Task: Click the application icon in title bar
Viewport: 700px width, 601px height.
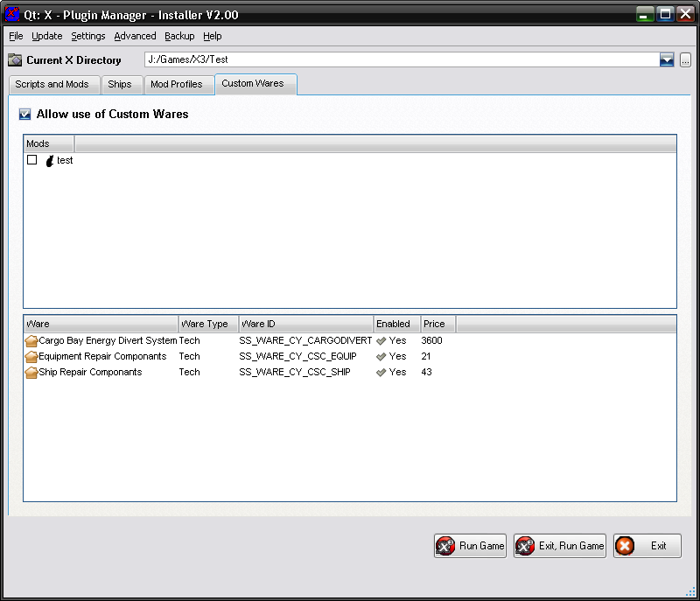Action: (12, 14)
